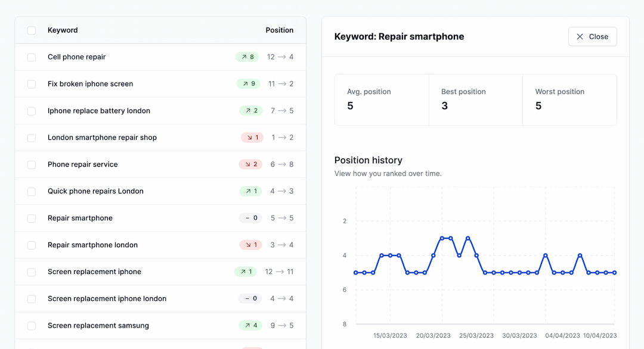Click the X icon in the Close button
The width and height of the screenshot is (644, 349).
580,37
